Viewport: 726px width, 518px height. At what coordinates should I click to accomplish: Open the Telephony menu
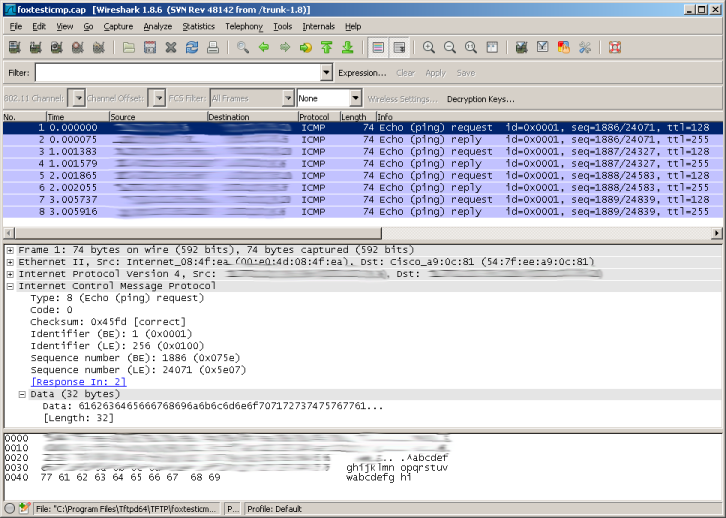(x=244, y=26)
